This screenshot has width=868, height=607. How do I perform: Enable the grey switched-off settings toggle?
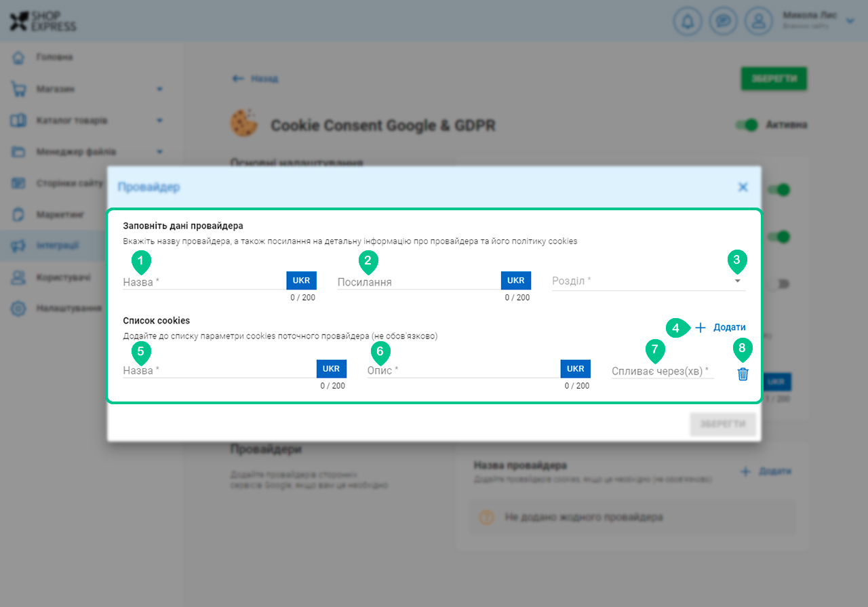[780, 283]
